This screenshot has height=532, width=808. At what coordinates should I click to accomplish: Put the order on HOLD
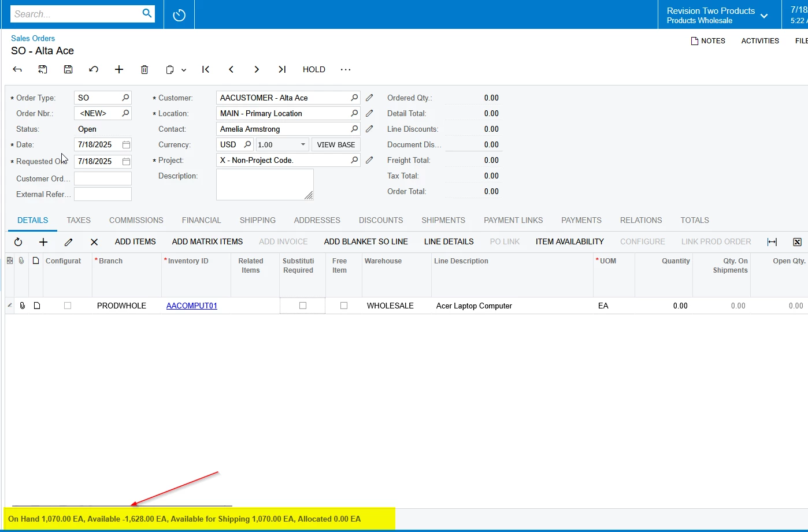point(314,69)
